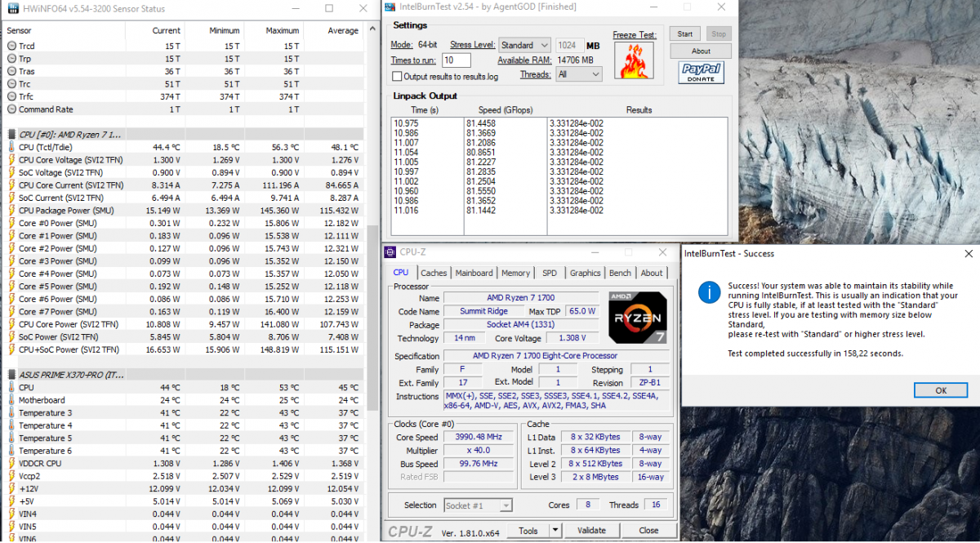Click the Times to run input field

coord(457,60)
